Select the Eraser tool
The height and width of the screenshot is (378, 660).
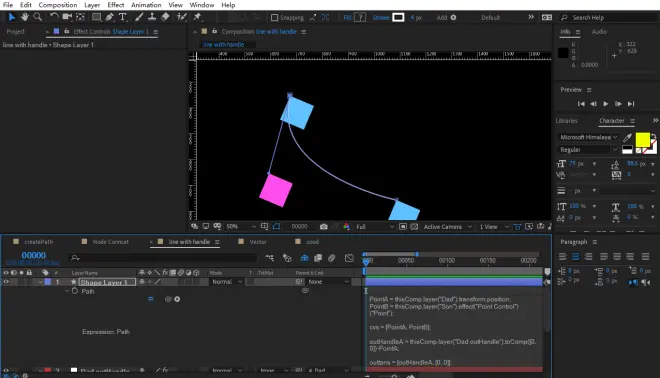(x=165, y=17)
